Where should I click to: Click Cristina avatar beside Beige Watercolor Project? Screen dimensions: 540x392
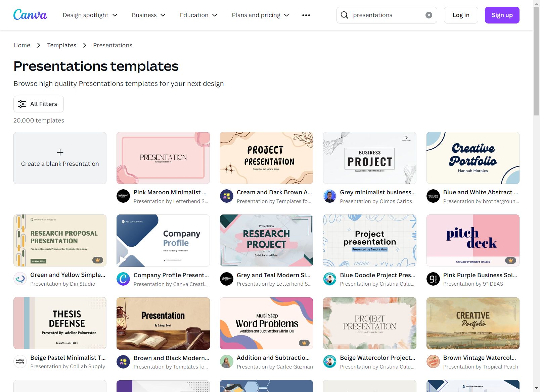pos(330,361)
